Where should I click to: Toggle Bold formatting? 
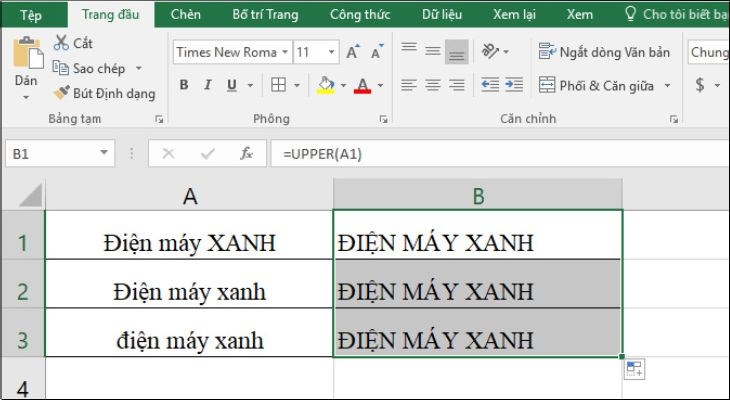[184, 85]
